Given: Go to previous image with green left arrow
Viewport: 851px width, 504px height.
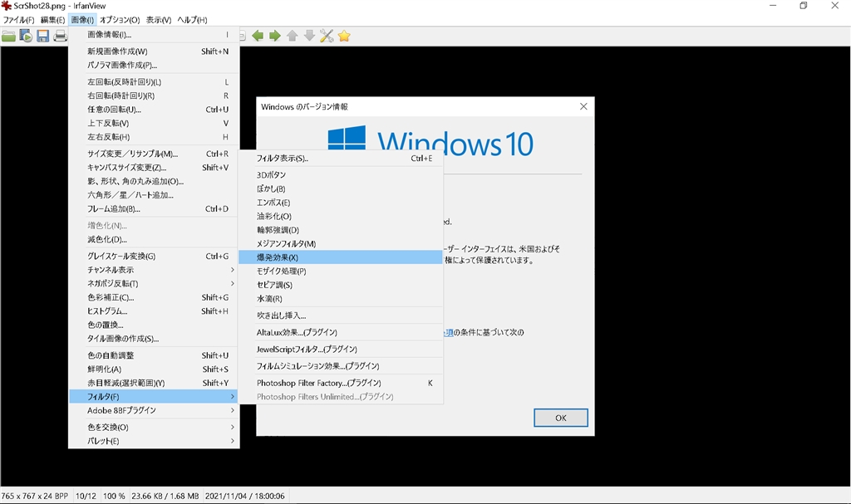Looking at the screenshot, I should point(258,37).
